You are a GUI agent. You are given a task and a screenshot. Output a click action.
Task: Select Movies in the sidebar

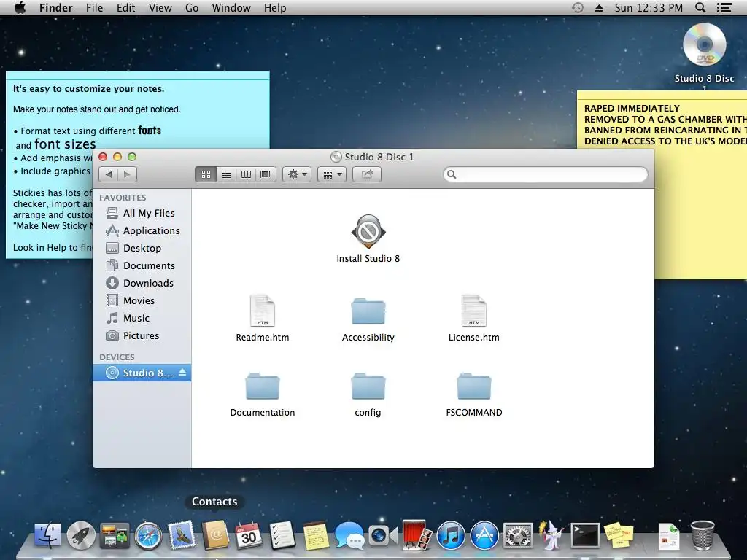(142, 300)
